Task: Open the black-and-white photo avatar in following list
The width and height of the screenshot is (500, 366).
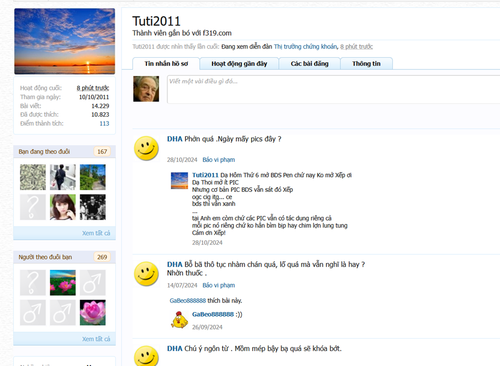Action: (93, 207)
